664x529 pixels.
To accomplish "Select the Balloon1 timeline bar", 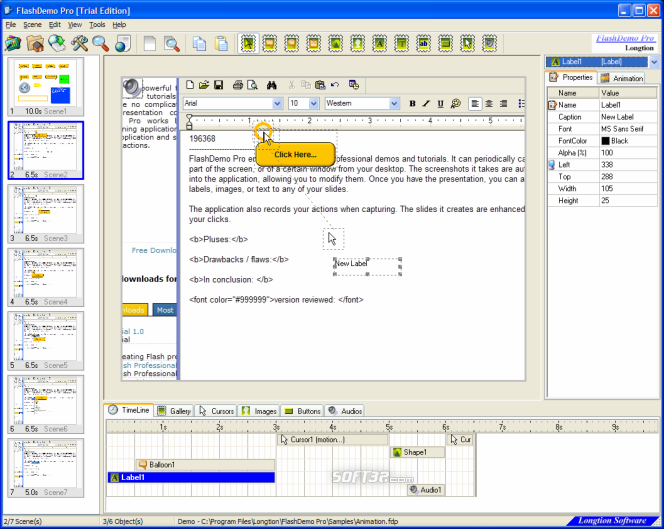I will pos(205,465).
